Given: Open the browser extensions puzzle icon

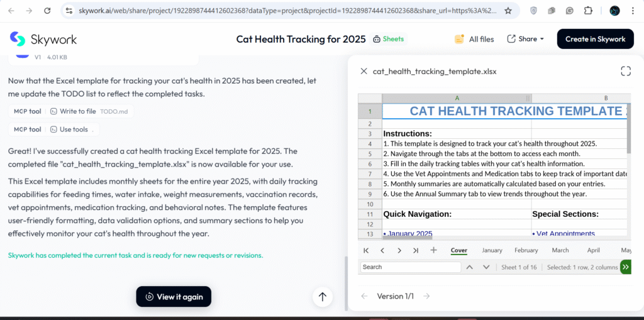Looking at the screenshot, I should point(588,11).
